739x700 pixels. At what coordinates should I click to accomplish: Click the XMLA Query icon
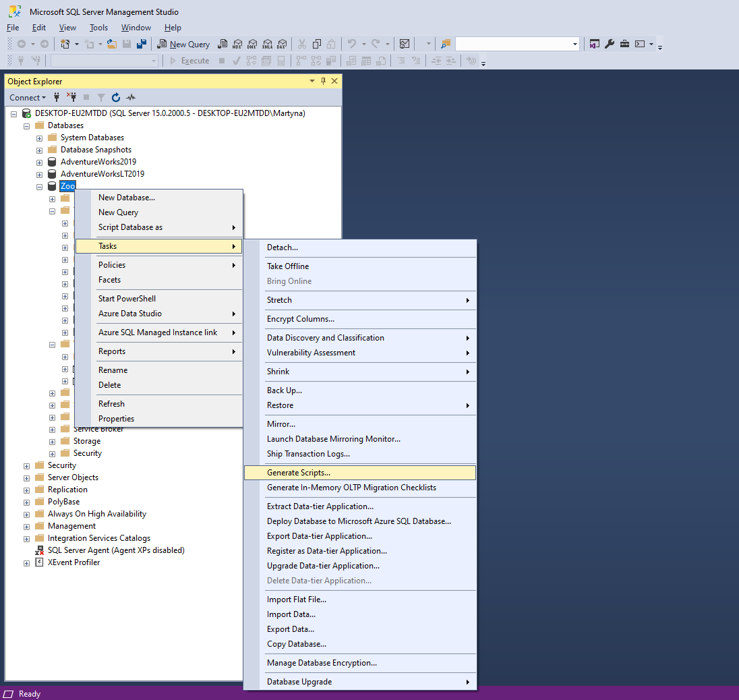click(267, 44)
